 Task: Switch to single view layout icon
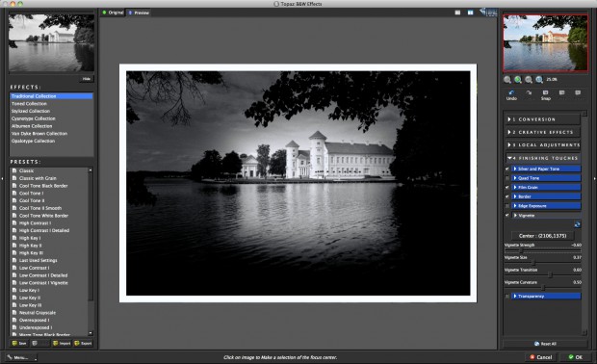coord(457,13)
